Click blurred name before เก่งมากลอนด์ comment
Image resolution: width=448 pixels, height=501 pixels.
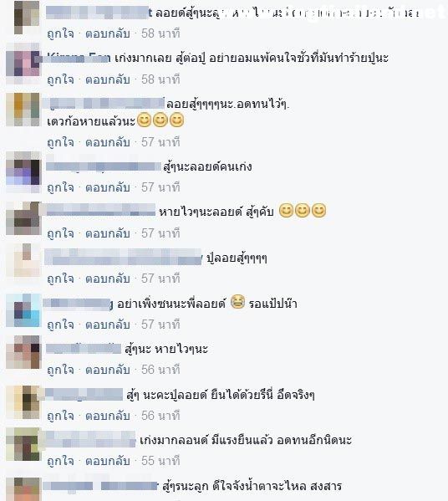pyautogui.click(x=89, y=439)
